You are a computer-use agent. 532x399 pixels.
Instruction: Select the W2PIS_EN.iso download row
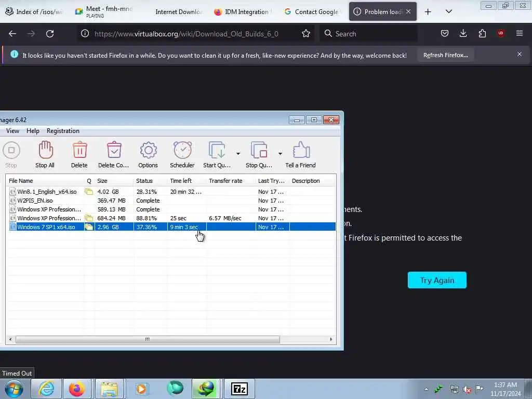172,201
